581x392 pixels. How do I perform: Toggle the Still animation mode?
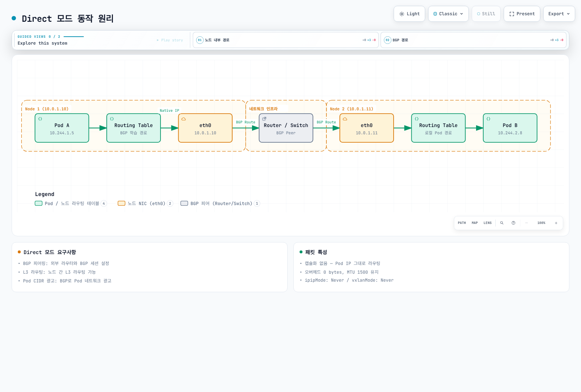[486, 14]
